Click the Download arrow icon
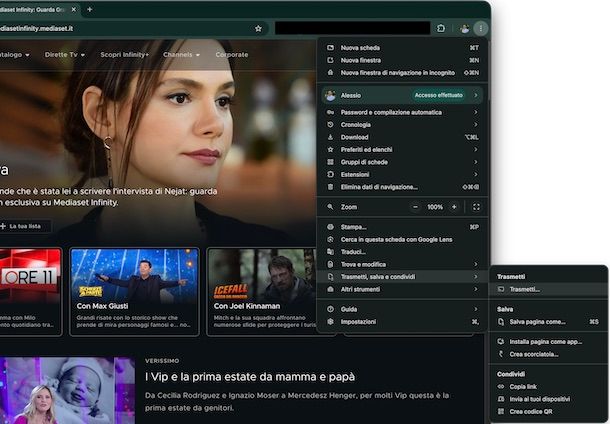Image resolution: width=610 pixels, height=424 pixels. click(330, 137)
